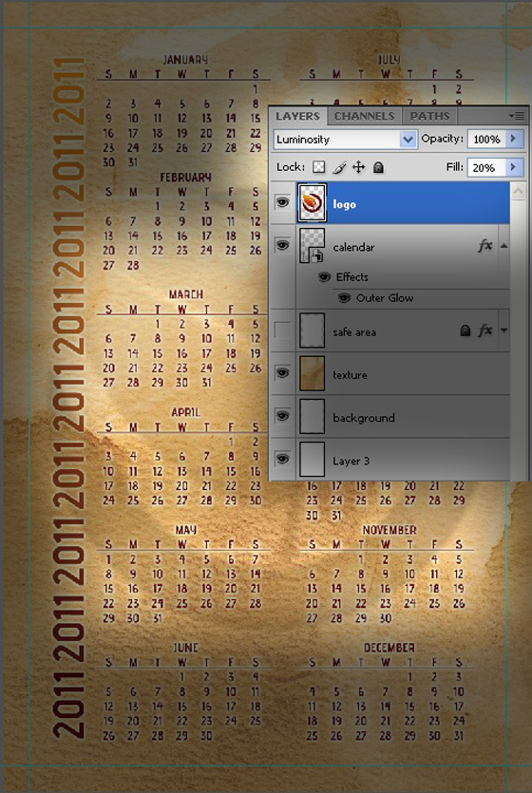Click the Effects label

352,277
